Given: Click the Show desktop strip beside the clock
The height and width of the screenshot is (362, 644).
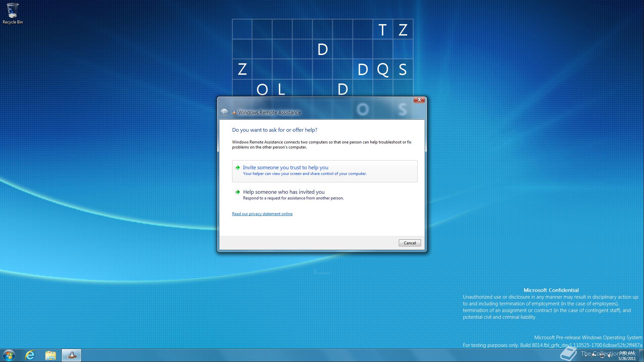Looking at the screenshot, I should (641, 355).
